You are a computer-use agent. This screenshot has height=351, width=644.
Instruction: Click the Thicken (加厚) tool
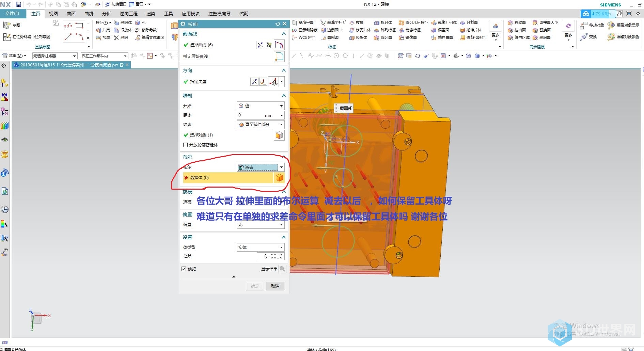[103, 37]
